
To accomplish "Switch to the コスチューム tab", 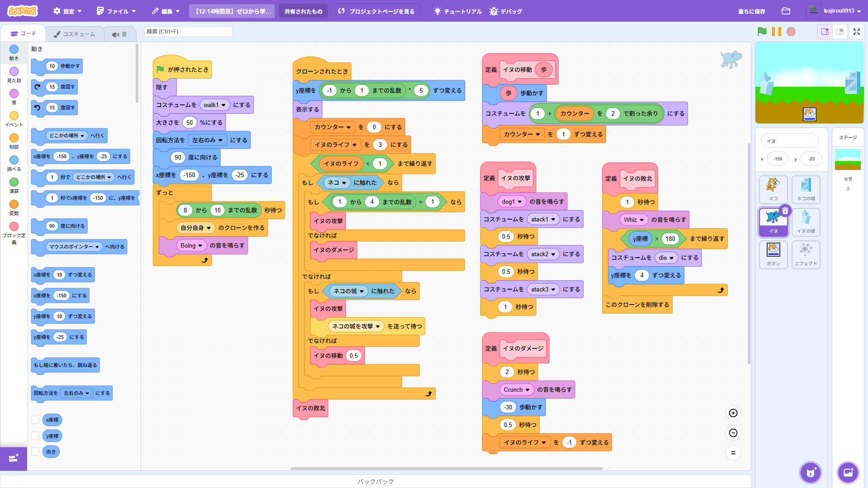I will (74, 34).
